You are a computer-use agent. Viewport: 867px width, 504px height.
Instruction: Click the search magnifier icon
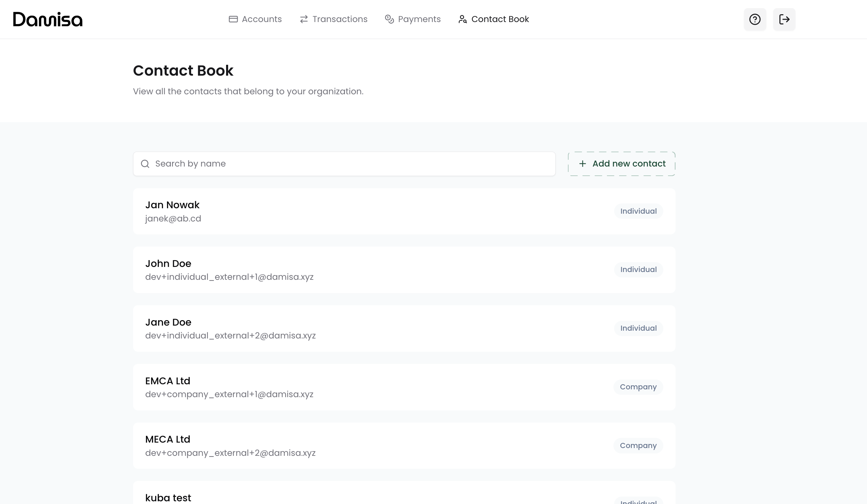[145, 164]
